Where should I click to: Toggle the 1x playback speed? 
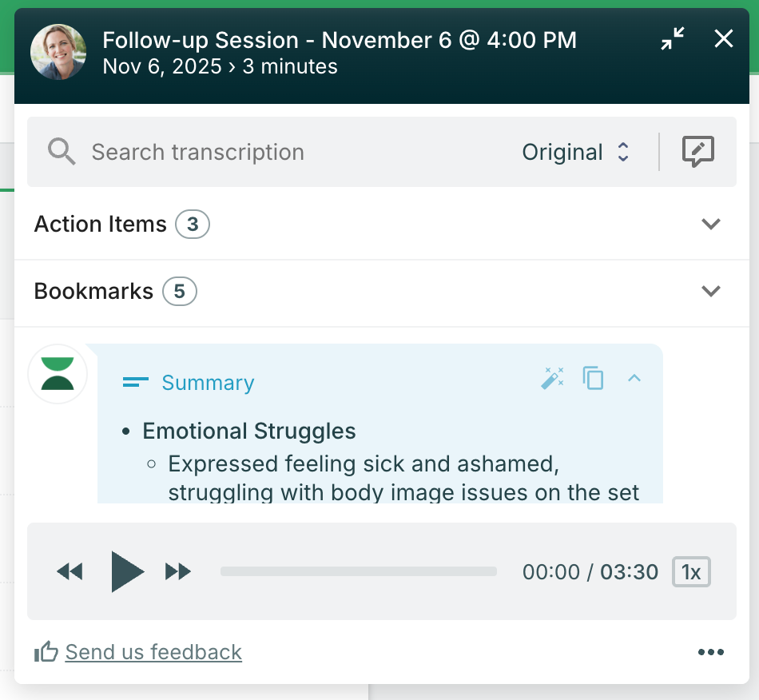pos(691,571)
